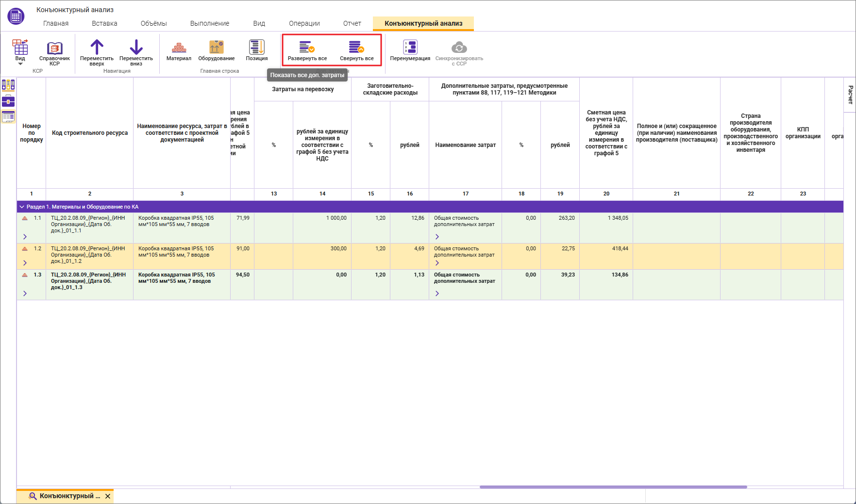The image size is (856, 504).
Task: Close the Конъюнктурный document tab
Action: click(108, 496)
